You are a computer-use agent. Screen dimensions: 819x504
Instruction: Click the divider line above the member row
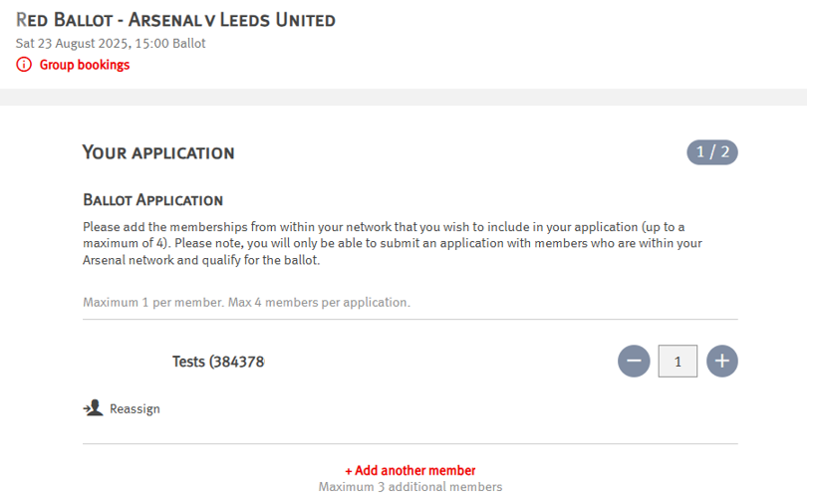(410, 320)
